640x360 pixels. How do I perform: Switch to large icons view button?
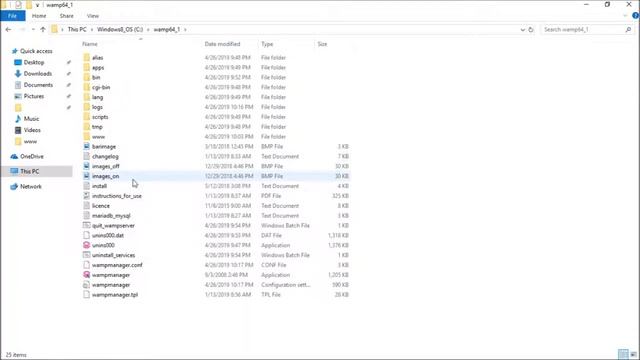[633, 354]
